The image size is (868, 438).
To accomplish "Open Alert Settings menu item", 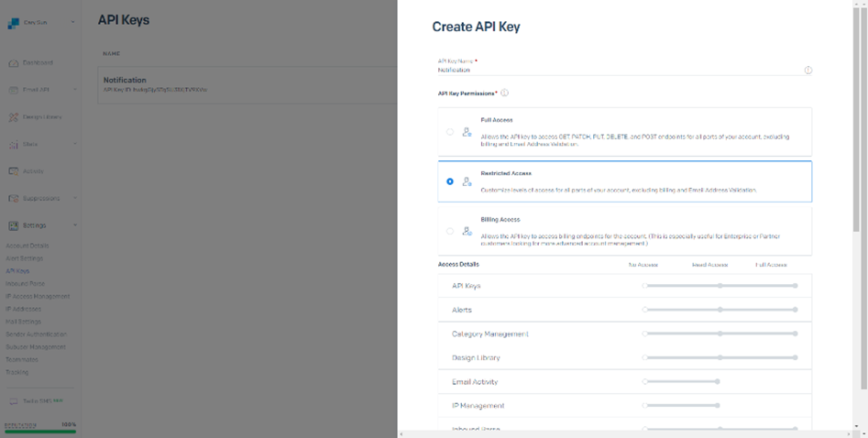I will click(25, 258).
